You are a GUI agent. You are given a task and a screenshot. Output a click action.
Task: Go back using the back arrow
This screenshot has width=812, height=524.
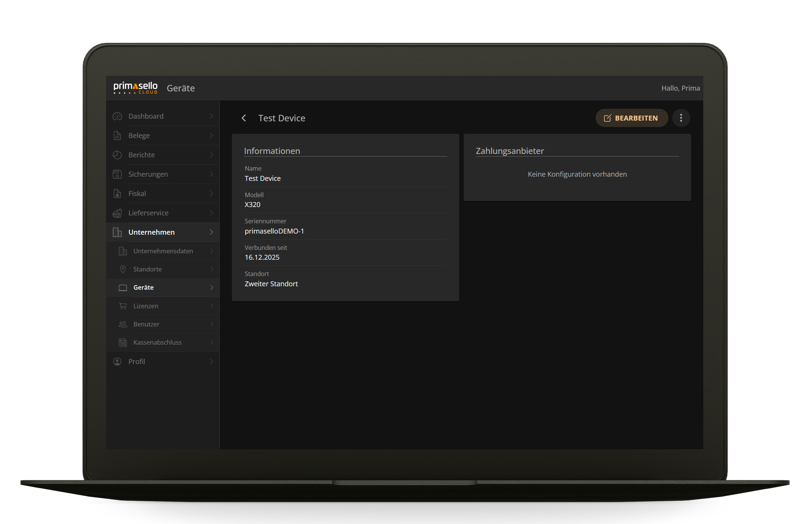tap(244, 118)
